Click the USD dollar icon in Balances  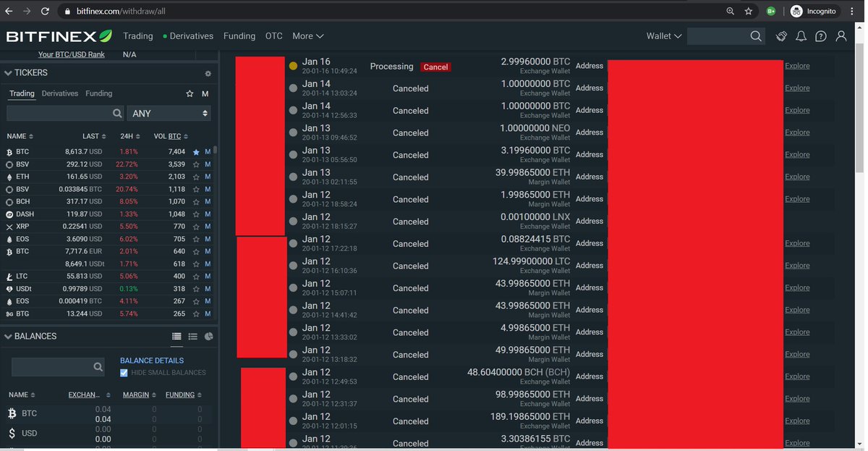[12, 434]
